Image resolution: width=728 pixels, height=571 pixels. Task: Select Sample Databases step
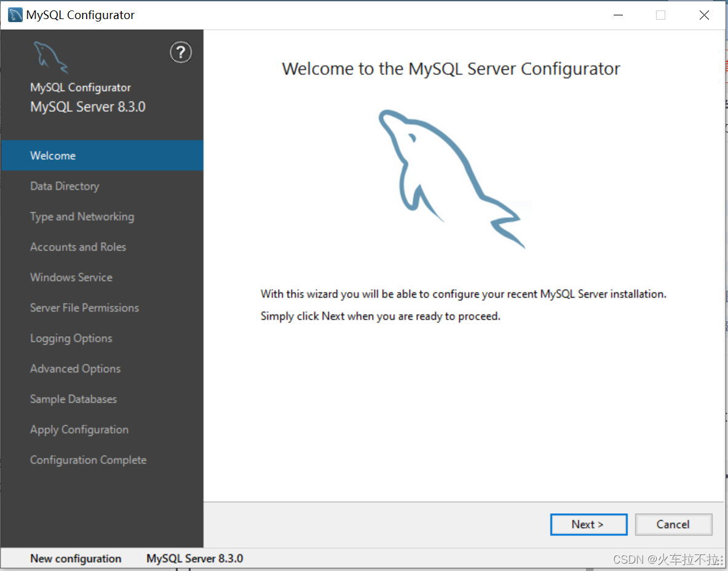pyautogui.click(x=102, y=399)
